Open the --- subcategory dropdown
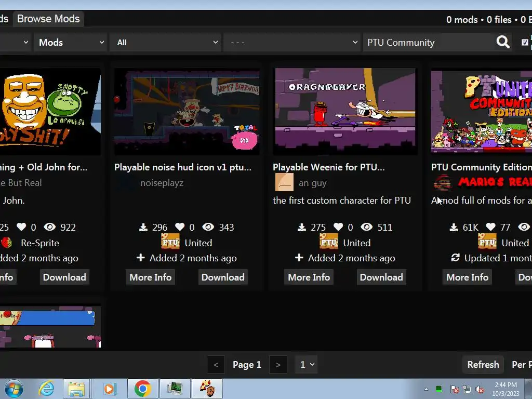Viewport: 532px width, 399px height. 292,43
